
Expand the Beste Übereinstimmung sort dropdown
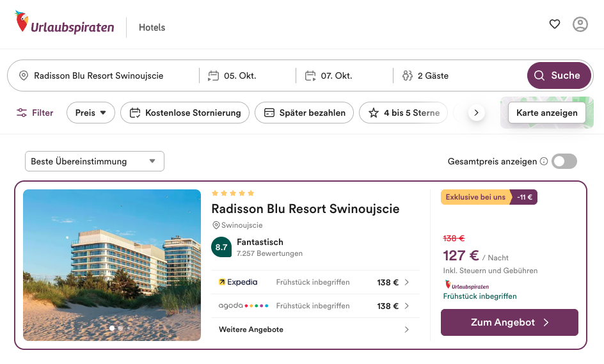(95, 161)
